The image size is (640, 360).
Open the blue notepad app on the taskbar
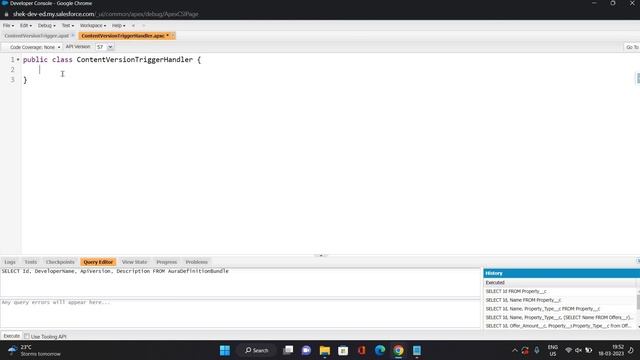pos(417,350)
